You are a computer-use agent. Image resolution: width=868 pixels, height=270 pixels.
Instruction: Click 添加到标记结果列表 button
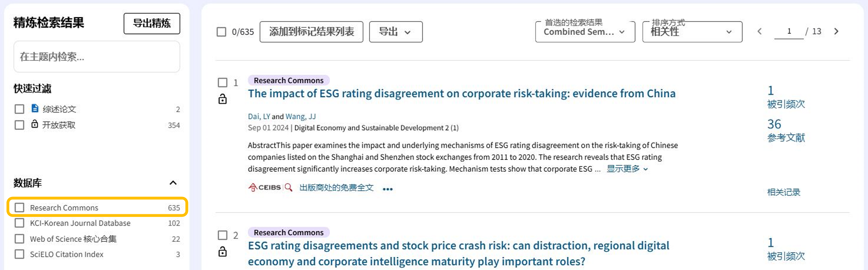point(311,32)
